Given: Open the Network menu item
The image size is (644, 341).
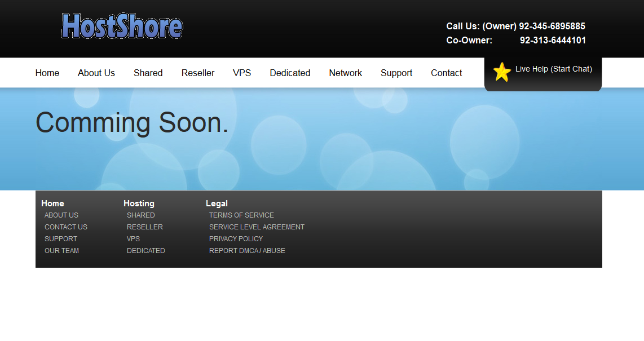Looking at the screenshot, I should (346, 73).
